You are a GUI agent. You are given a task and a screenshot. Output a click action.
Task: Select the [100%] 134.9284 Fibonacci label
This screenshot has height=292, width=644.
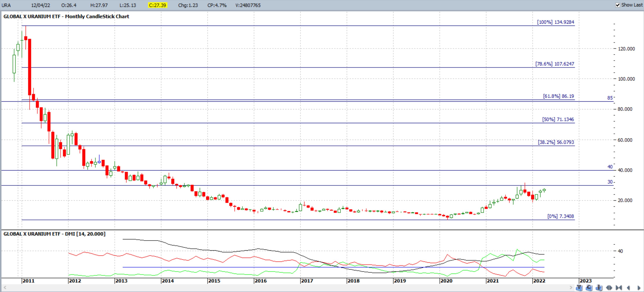click(x=555, y=22)
